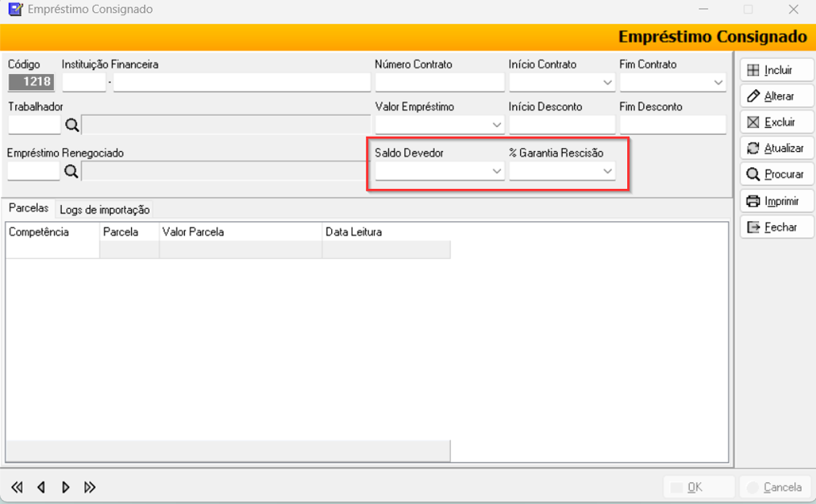Click the Fechar button
This screenshot has width=816, height=504.
pos(777,227)
